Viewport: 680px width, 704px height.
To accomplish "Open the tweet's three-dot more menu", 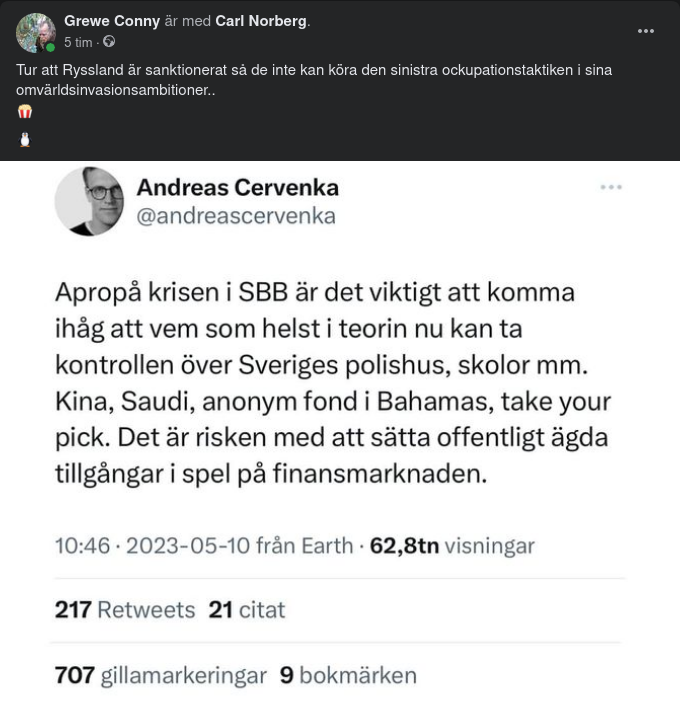I will (x=611, y=188).
